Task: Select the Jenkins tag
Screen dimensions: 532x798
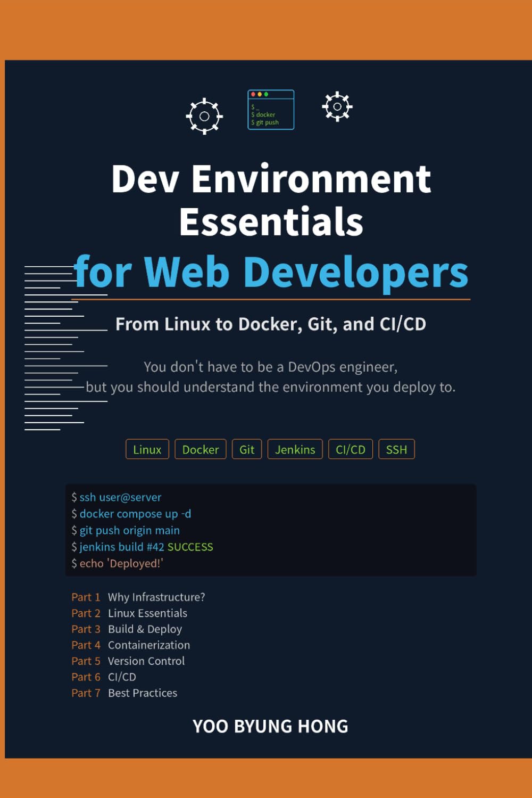Action: pyautogui.click(x=295, y=449)
